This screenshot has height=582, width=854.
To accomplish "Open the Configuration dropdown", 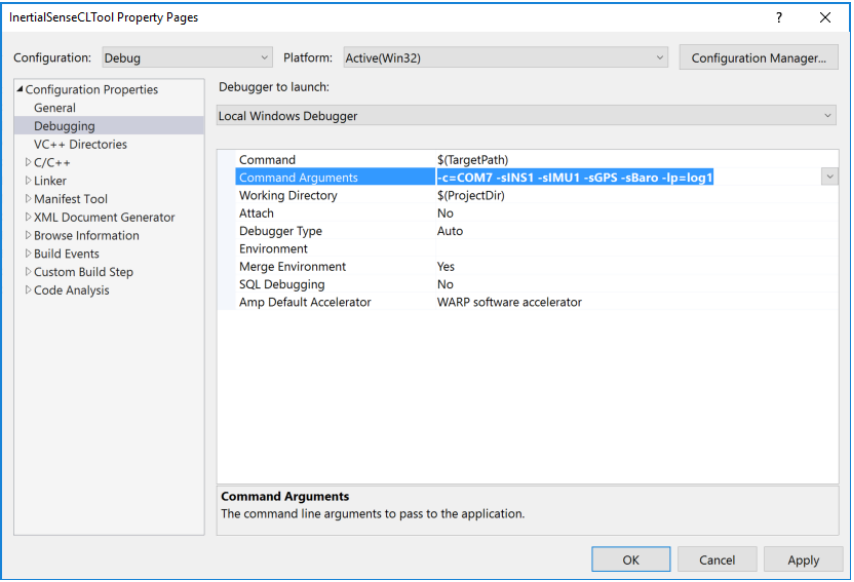I will pos(263,57).
